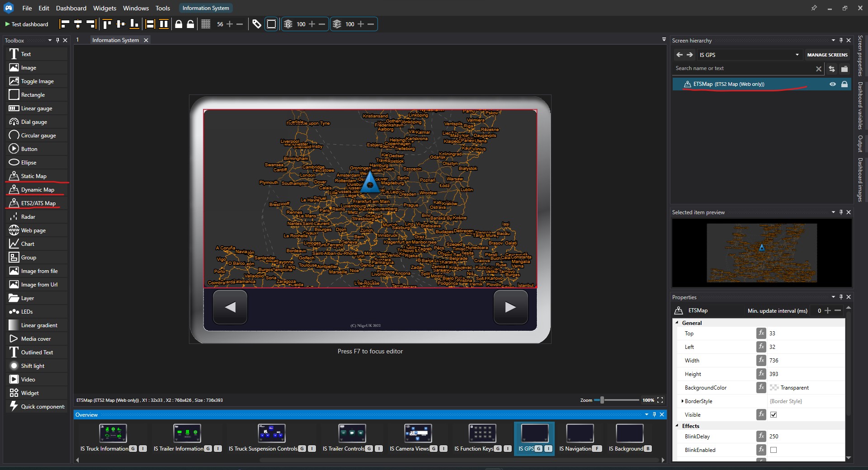The height and width of the screenshot is (470, 868).
Task: Select the LEDs tool
Action: click(37, 311)
